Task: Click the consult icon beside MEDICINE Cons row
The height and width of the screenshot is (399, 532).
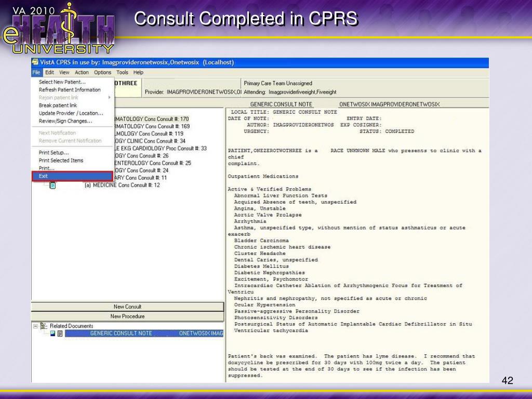Action: [x=52, y=185]
